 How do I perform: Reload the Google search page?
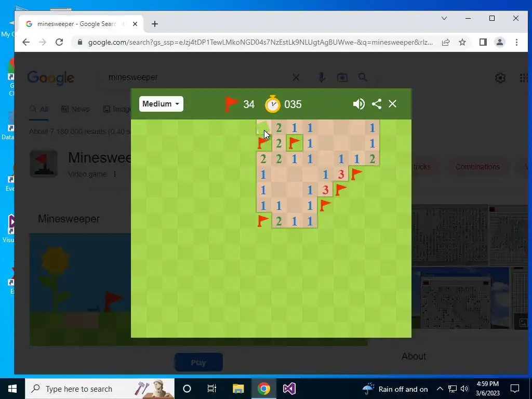[x=59, y=42]
